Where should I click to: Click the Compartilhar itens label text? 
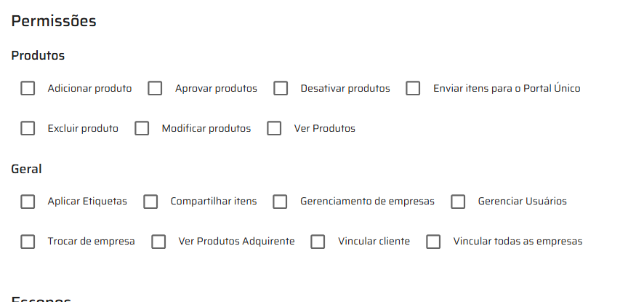[214, 202]
